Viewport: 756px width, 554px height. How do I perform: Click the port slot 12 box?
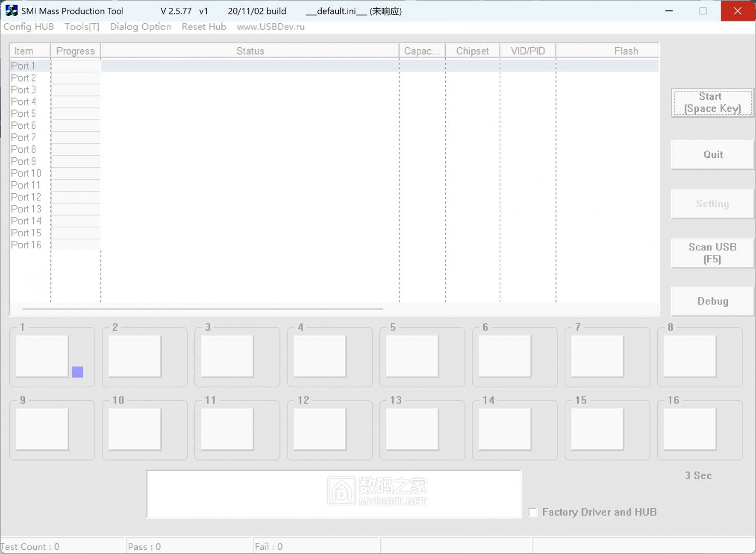tap(320, 429)
